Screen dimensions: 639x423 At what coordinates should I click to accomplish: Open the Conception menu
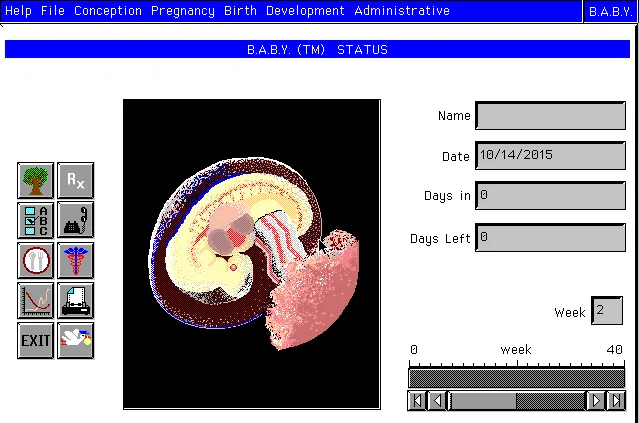(108, 11)
